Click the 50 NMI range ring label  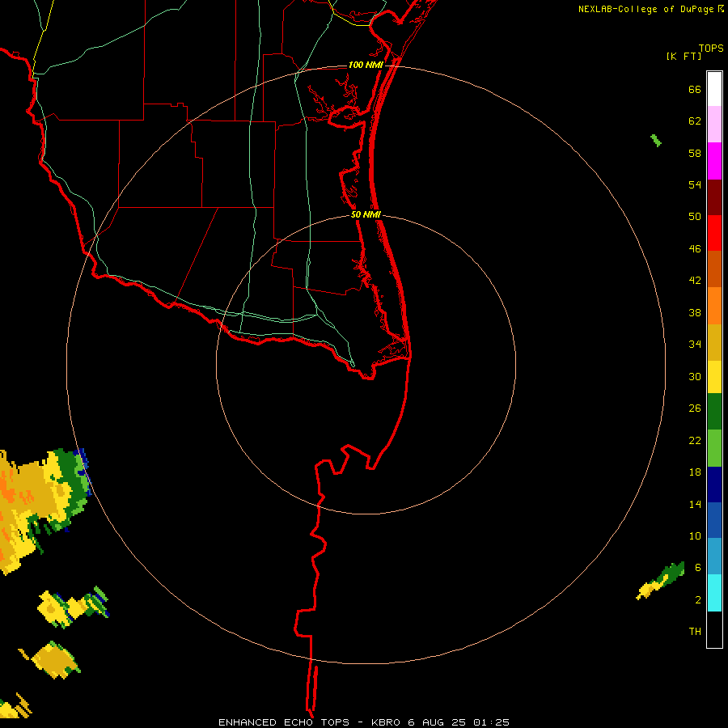click(366, 214)
